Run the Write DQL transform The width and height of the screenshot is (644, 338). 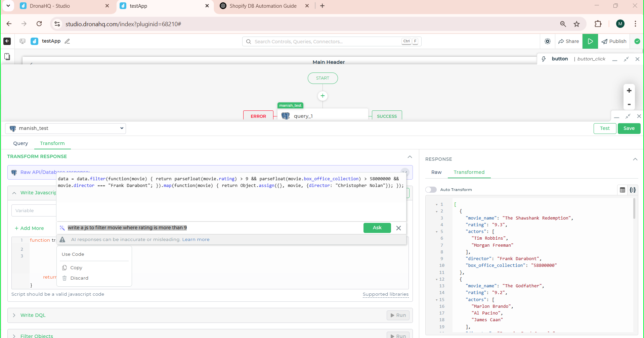(398, 315)
